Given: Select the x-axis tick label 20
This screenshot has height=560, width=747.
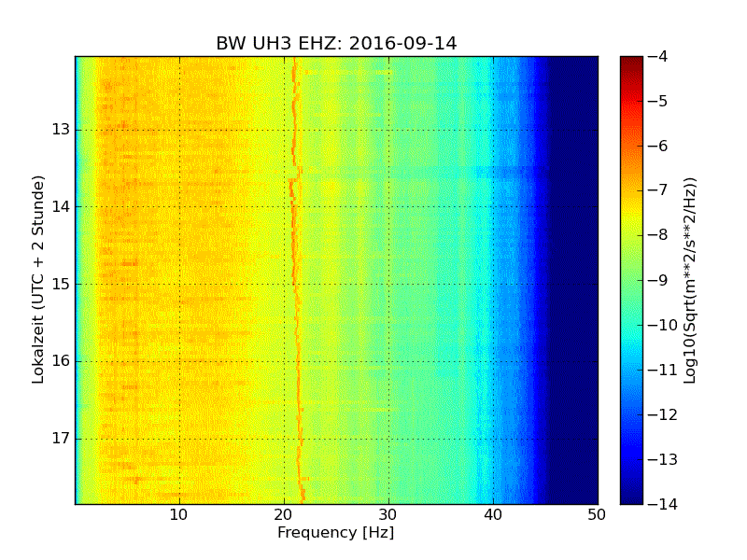Looking at the screenshot, I should pos(284,515).
